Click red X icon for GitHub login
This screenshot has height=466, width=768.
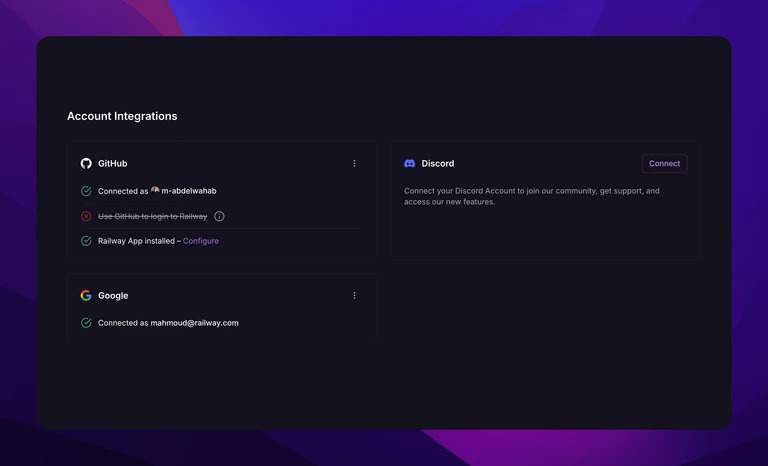tap(86, 216)
